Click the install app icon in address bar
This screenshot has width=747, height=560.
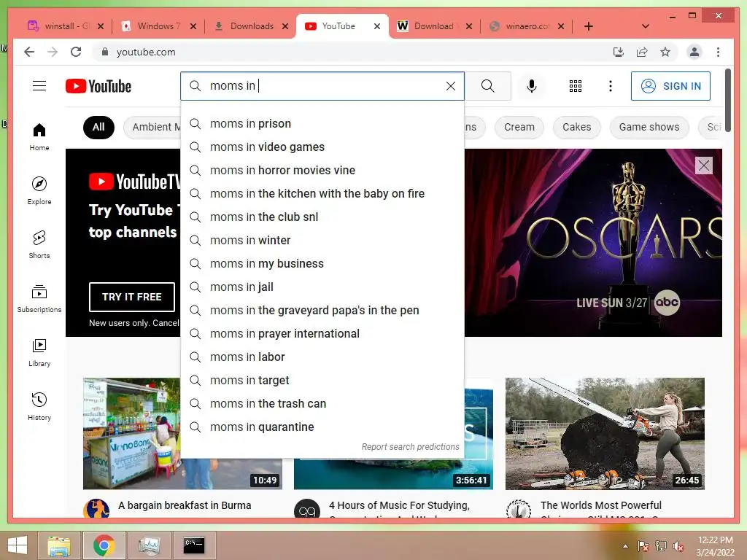point(619,52)
